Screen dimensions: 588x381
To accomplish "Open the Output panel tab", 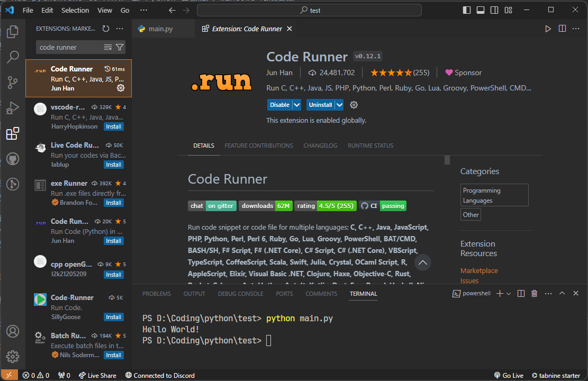I will point(194,294).
